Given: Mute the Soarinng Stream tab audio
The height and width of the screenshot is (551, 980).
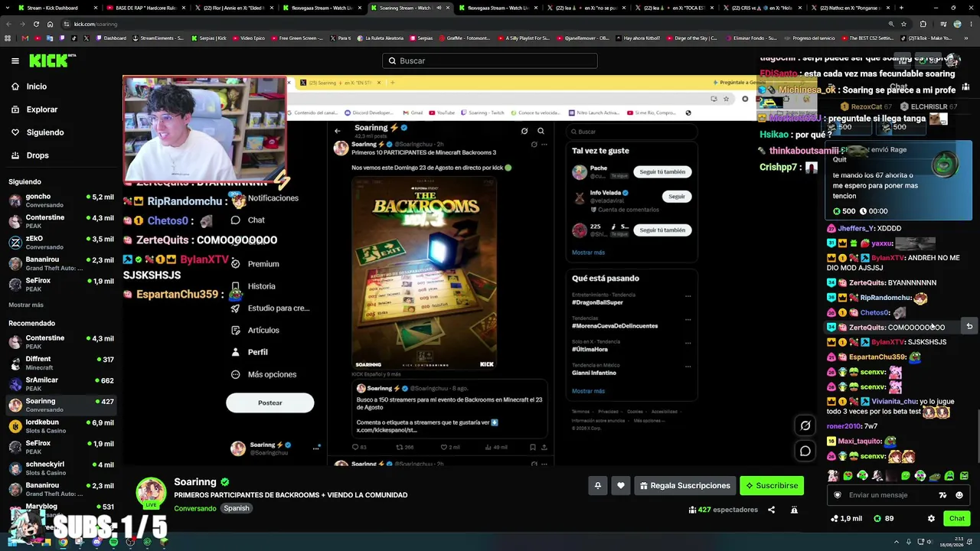Looking at the screenshot, I should click(x=439, y=8).
